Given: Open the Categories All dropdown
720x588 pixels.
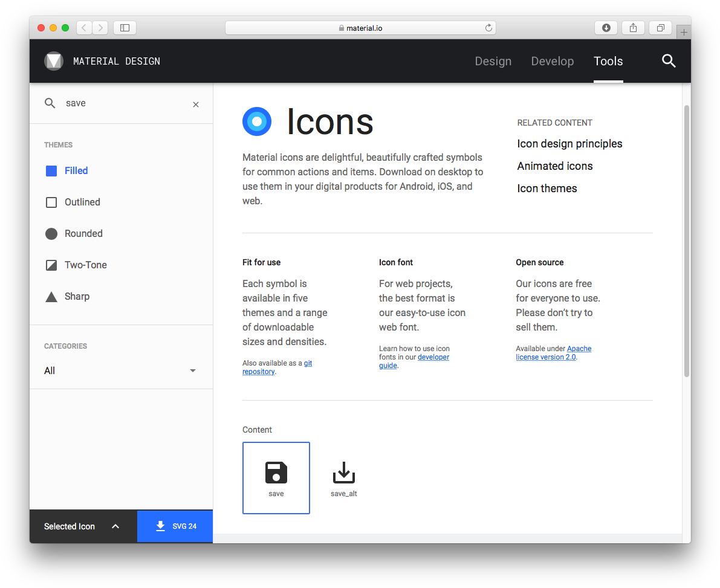Looking at the screenshot, I should point(120,371).
